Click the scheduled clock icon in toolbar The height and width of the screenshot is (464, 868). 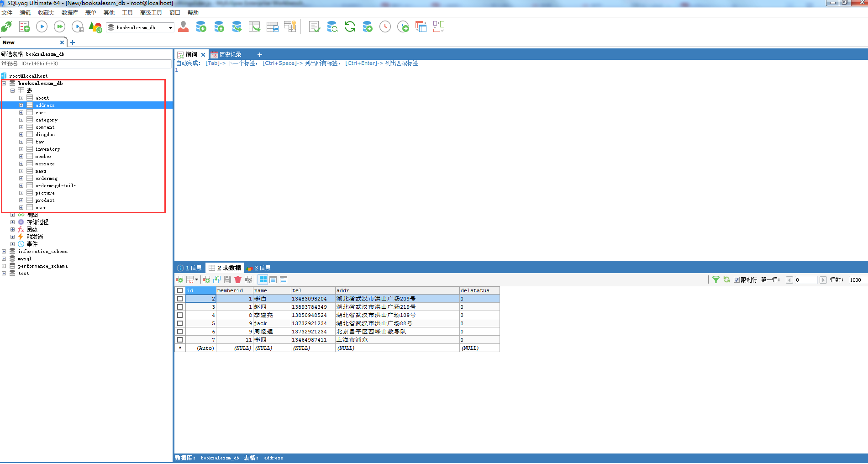tap(385, 27)
